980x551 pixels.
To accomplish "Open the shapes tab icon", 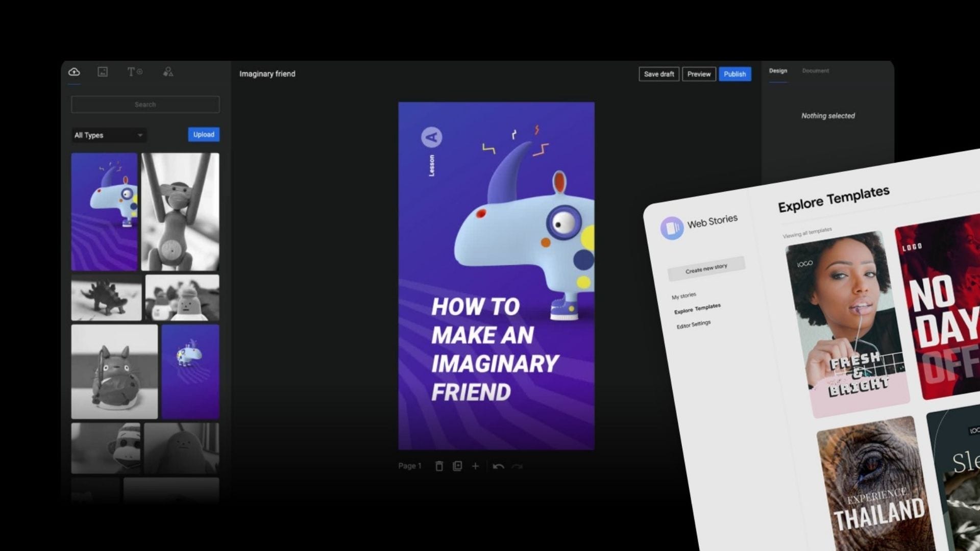I will pyautogui.click(x=168, y=72).
